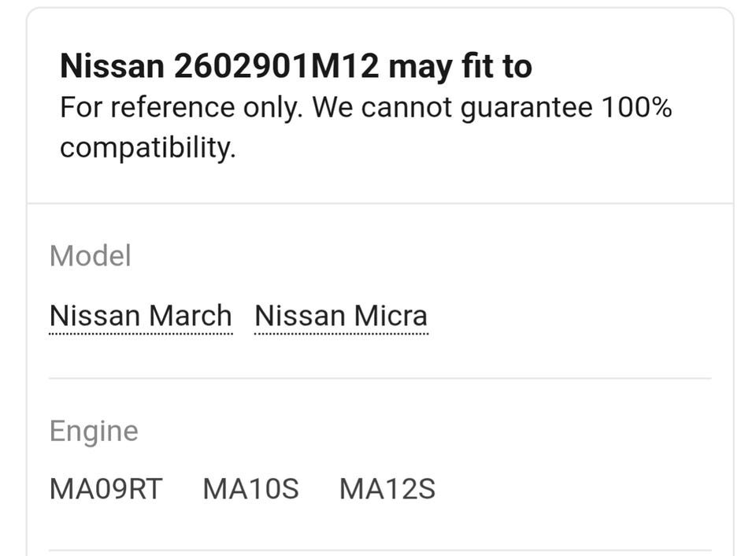Open the Nissan March model link
756x556 pixels.
tap(140, 316)
